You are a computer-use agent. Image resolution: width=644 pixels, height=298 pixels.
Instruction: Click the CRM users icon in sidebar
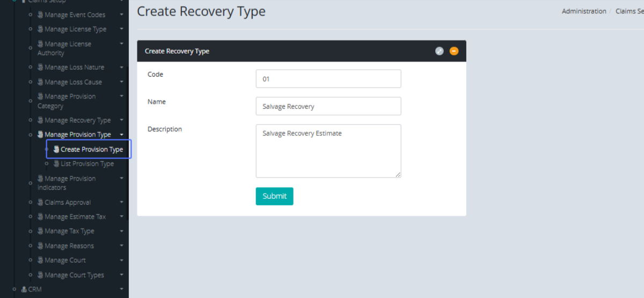[24, 289]
